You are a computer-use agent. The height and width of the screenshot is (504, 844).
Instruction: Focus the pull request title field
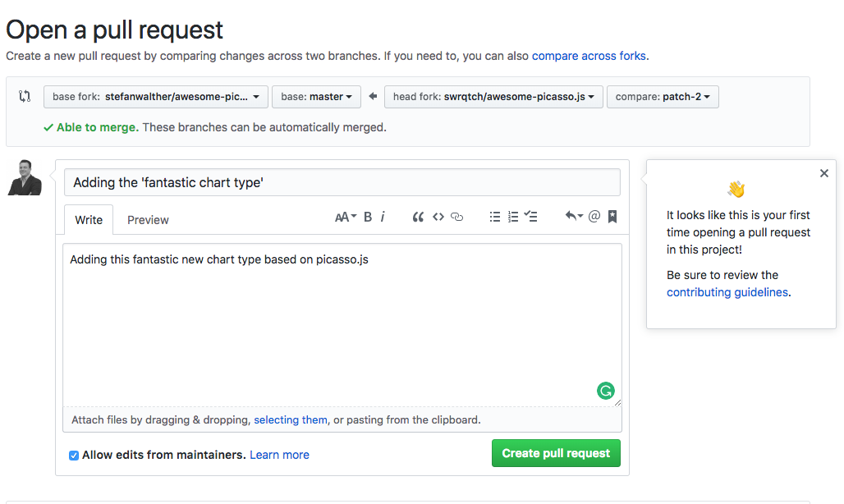[x=342, y=182]
